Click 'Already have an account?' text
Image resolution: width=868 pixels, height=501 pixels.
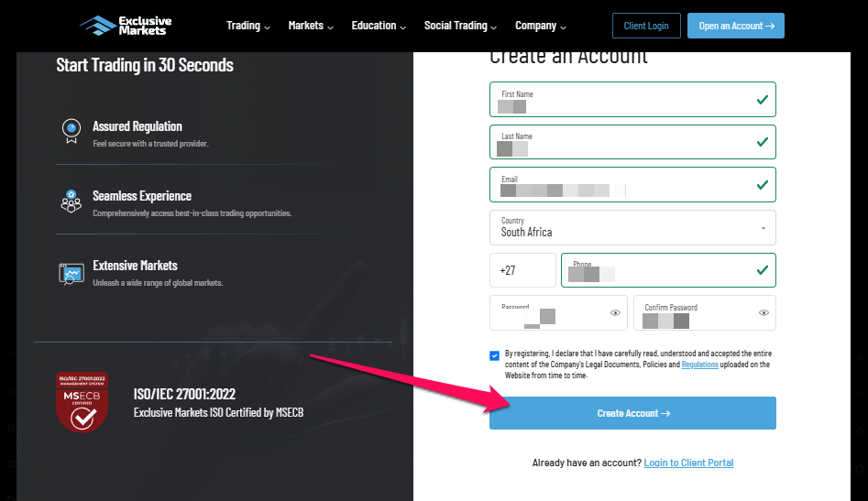(587, 463)
